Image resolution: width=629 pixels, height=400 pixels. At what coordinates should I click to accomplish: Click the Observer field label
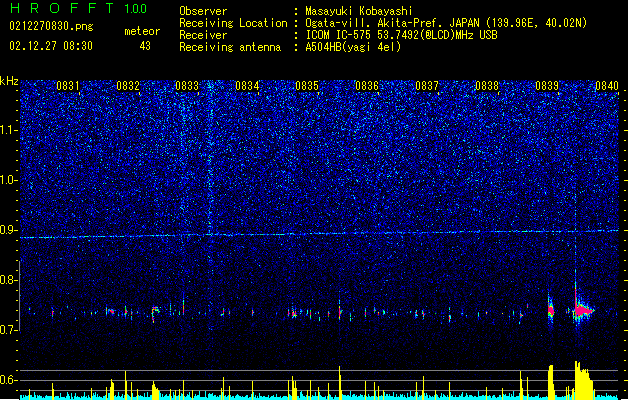tap(203, 11)
